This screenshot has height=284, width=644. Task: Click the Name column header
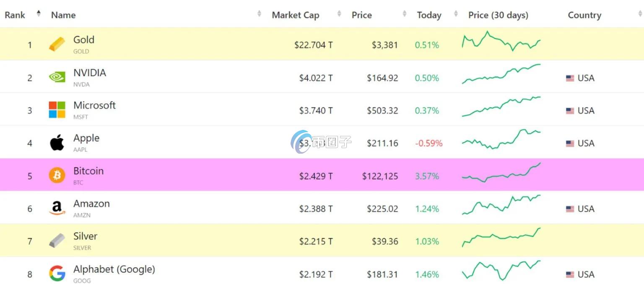pos(63,15)
